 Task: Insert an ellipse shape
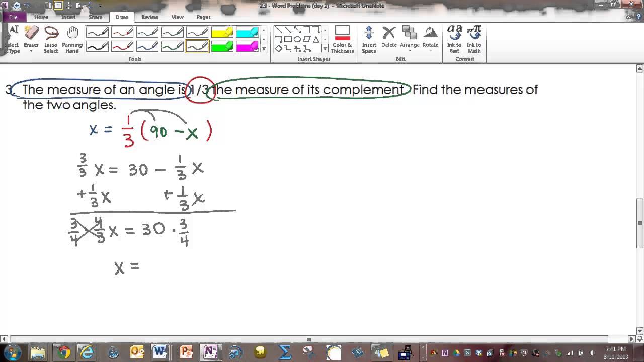click(297, 39)
